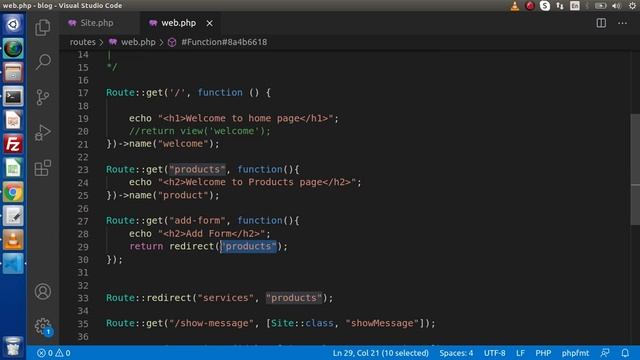This screenshot has width=640, height=360.
Task: Open the feedback icon in status bar
Action: click(605, 353)
